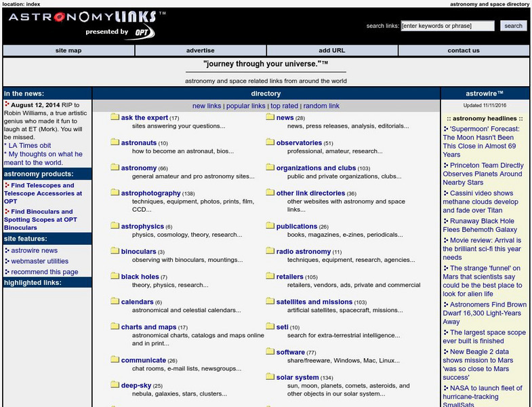Open the recommend this page link

45,272
